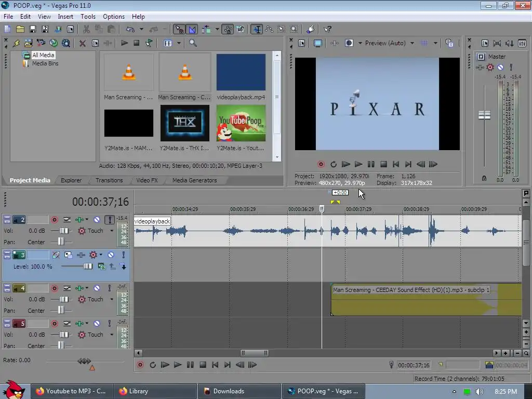Switch to the Video FX tab
The image size is (532, 399).
click(x=147, y=180)
